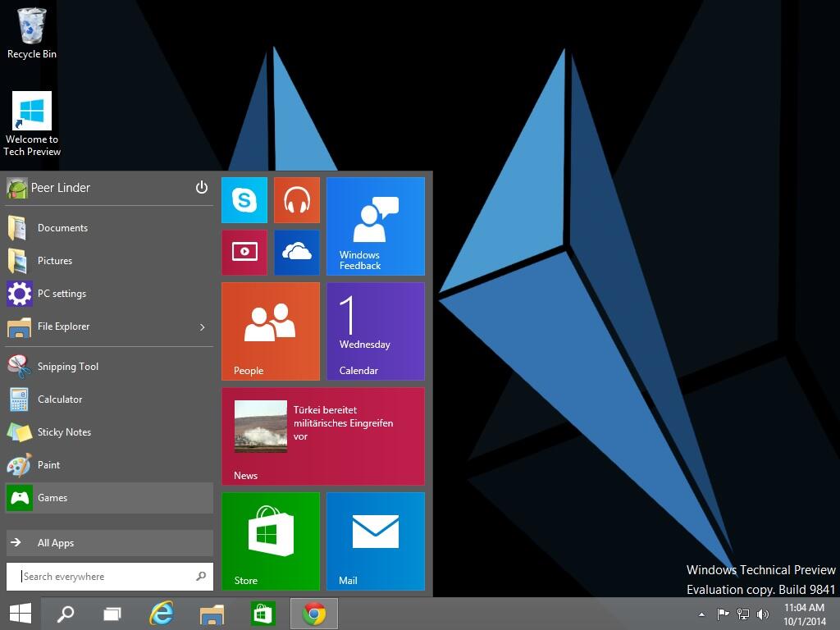The image size is (840, 630).
Task: Click the Action Center flag icon
Action: (x=723, y=614)
